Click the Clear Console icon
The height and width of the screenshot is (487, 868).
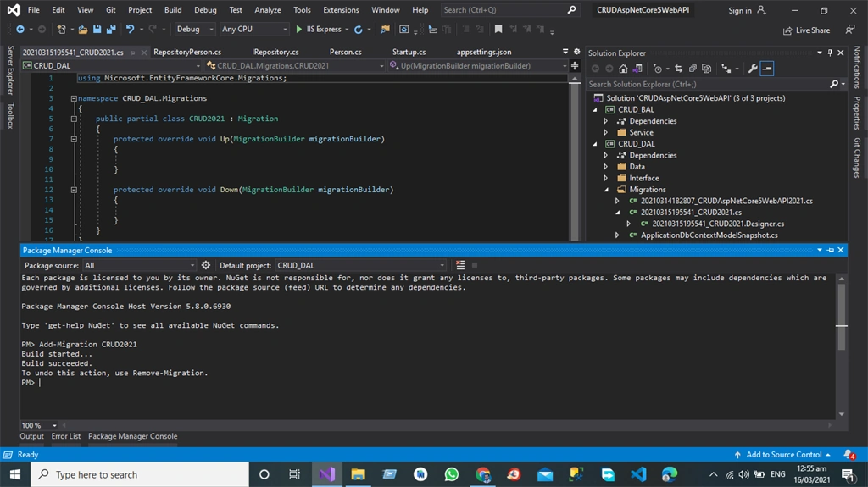(x=460, y=266)
